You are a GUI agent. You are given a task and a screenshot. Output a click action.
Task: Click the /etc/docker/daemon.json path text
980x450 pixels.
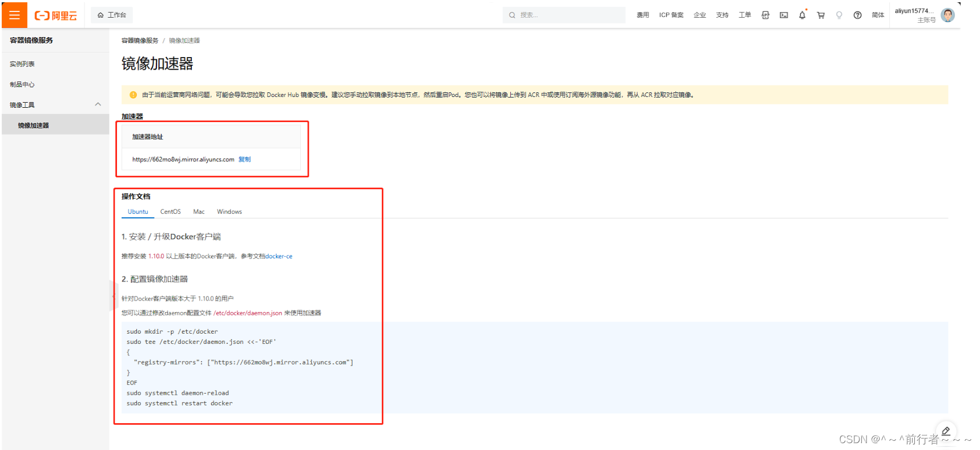[248, 313]
